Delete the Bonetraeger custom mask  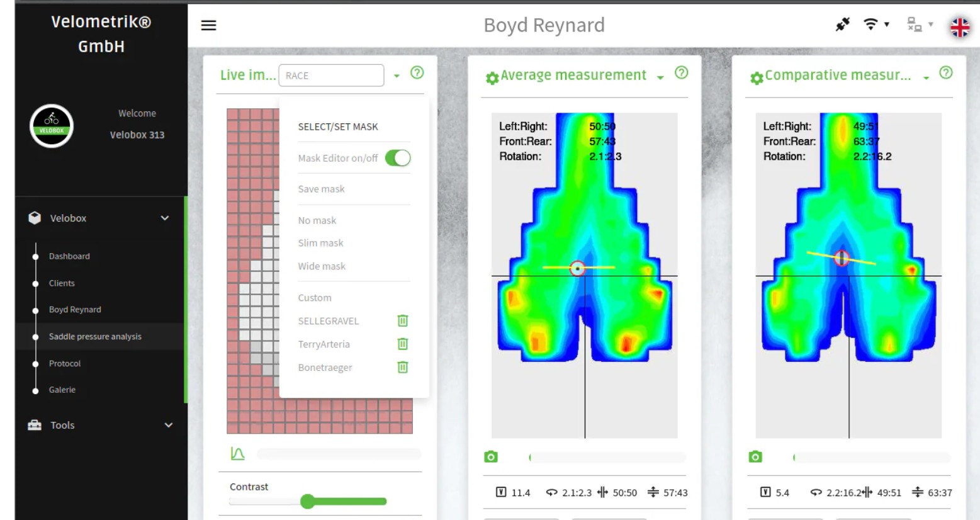click(x=403, y=368)
